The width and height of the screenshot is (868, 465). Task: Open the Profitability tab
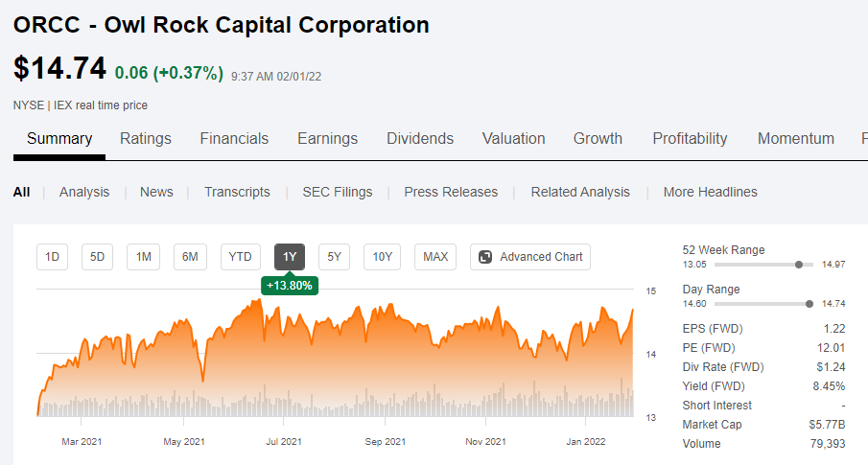690,138
